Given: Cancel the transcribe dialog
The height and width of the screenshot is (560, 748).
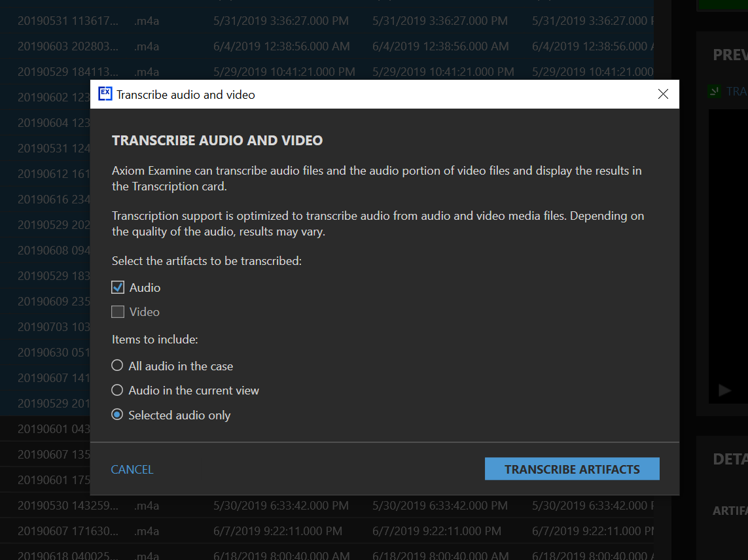Looking at the screenshot, I should click(x=132, y=469).
